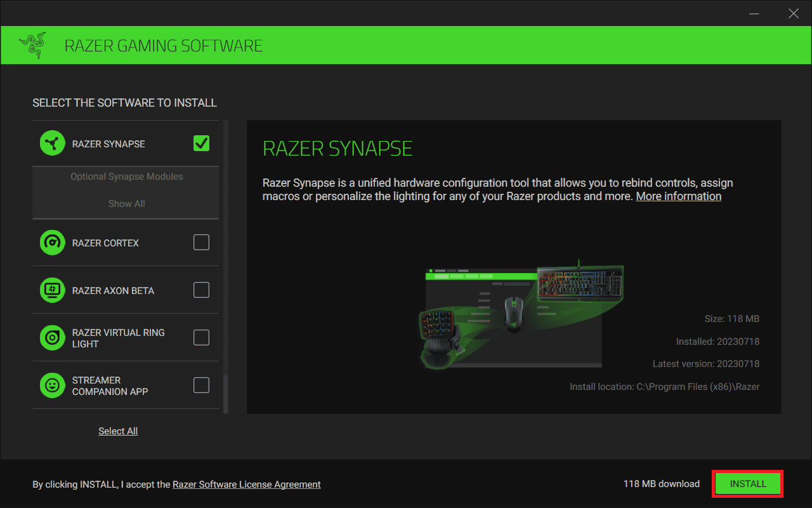The width and height of the screenshot is (812, 508).
Task: Open the More information link
Action: coord(679,196)
